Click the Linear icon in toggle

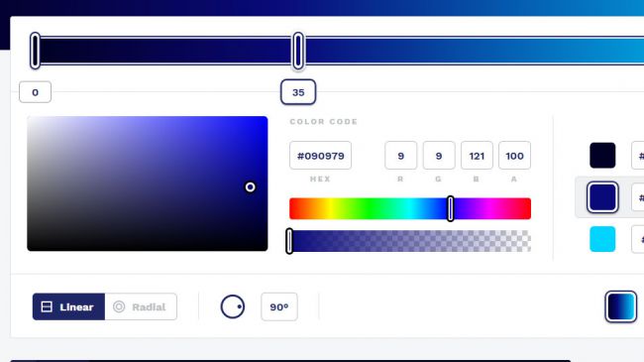pos(47,306)
